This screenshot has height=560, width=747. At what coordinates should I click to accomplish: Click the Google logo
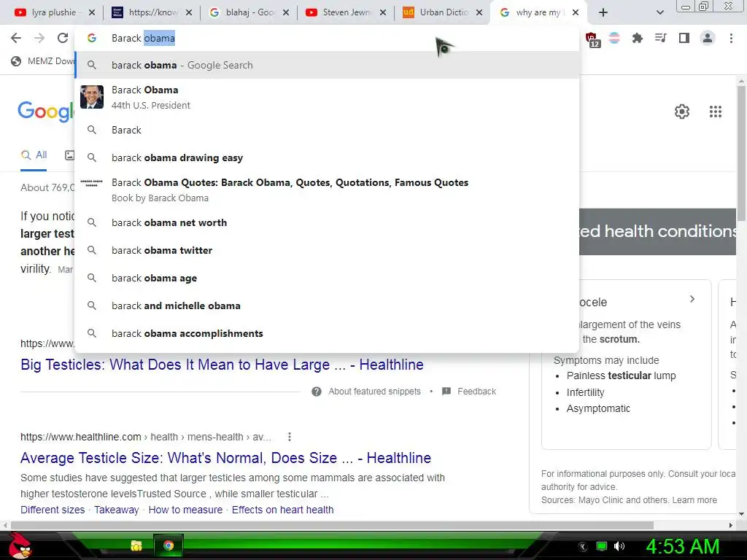pyautogui.click(x=46, y=112)
